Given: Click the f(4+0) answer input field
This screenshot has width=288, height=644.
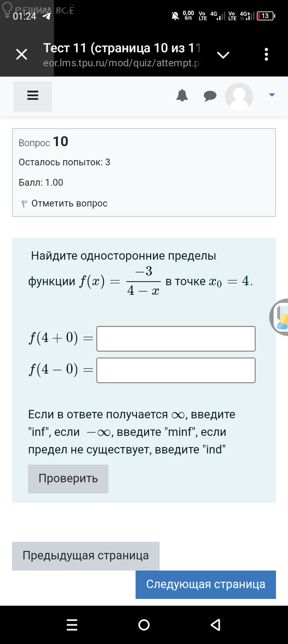Looking at the screenshot, I should pos(176,339).
